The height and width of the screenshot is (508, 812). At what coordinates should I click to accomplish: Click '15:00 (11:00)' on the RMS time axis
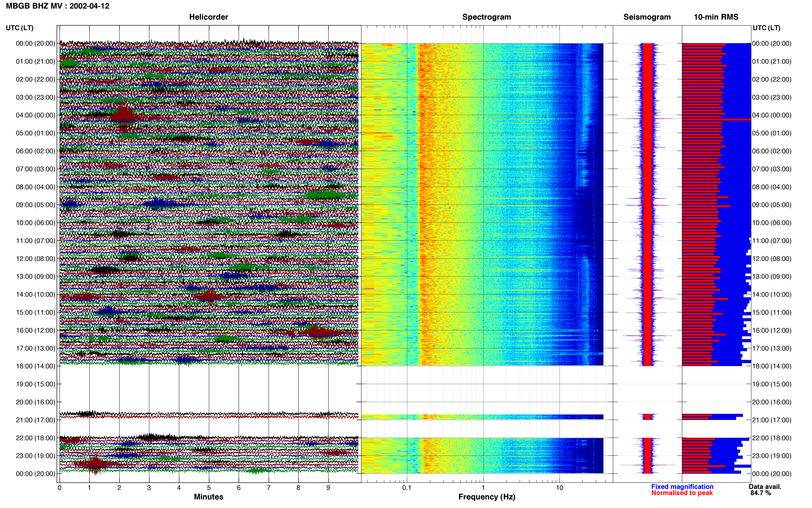pos(772,313)
